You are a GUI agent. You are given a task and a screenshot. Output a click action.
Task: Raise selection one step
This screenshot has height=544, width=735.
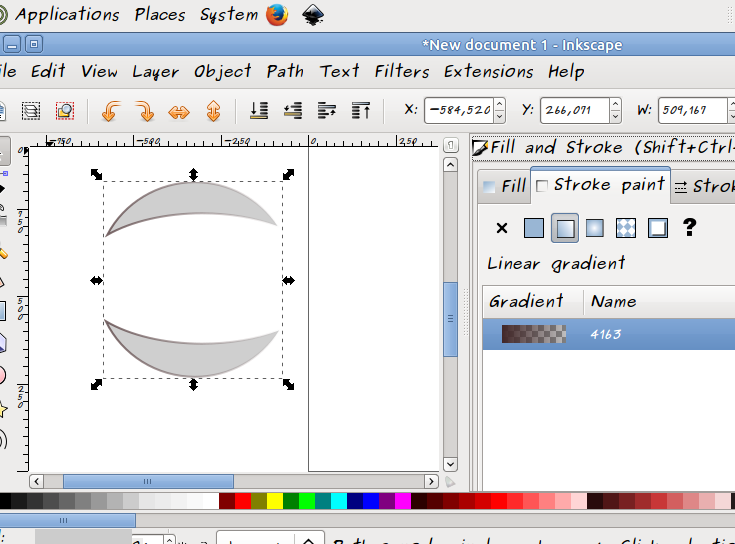[x=327, y=111]
